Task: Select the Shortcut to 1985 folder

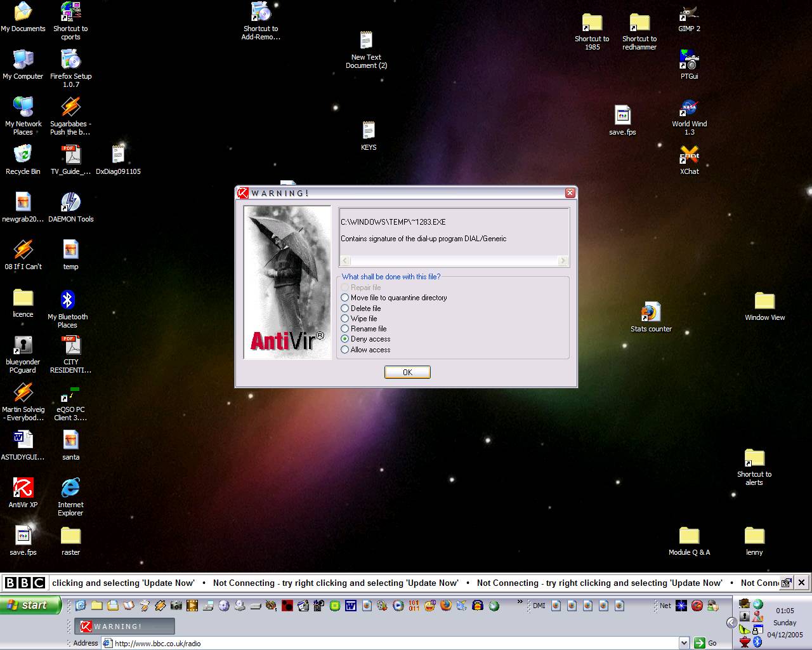Action: click(592, 32)
